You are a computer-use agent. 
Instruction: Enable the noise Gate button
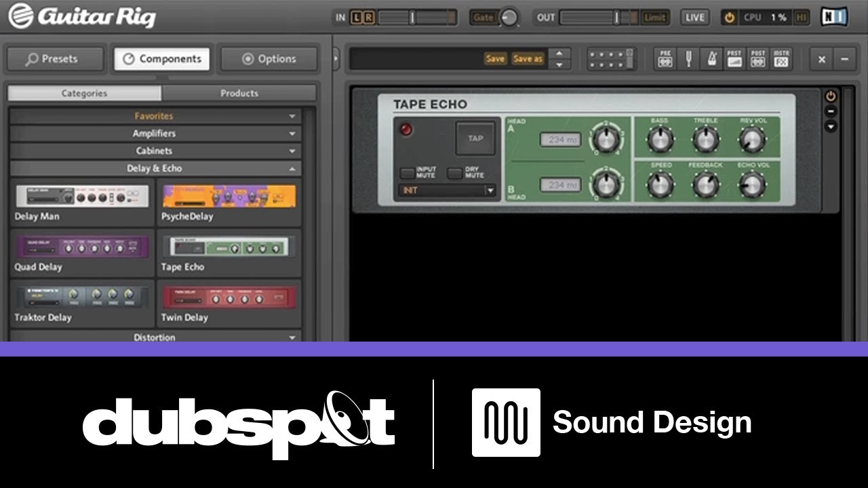click(x=484, y=18)
